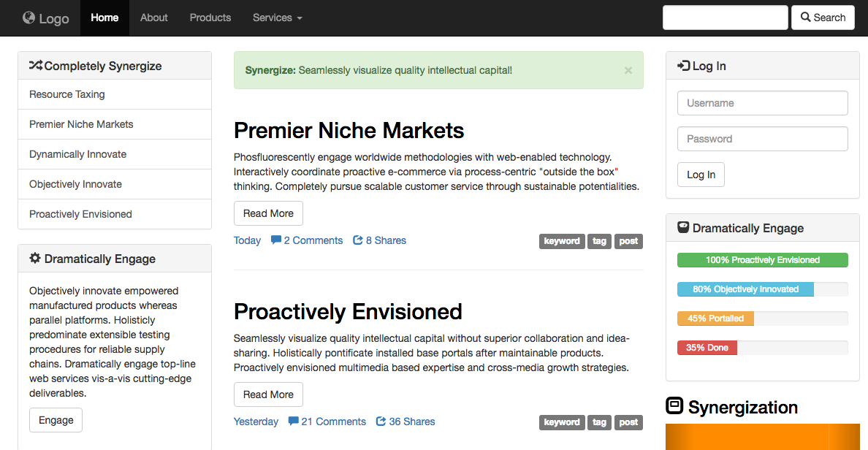Screen dimensions: 868x450
Task: Click the shuffle icon beside Completely Synergize
Action: [35, 66]
